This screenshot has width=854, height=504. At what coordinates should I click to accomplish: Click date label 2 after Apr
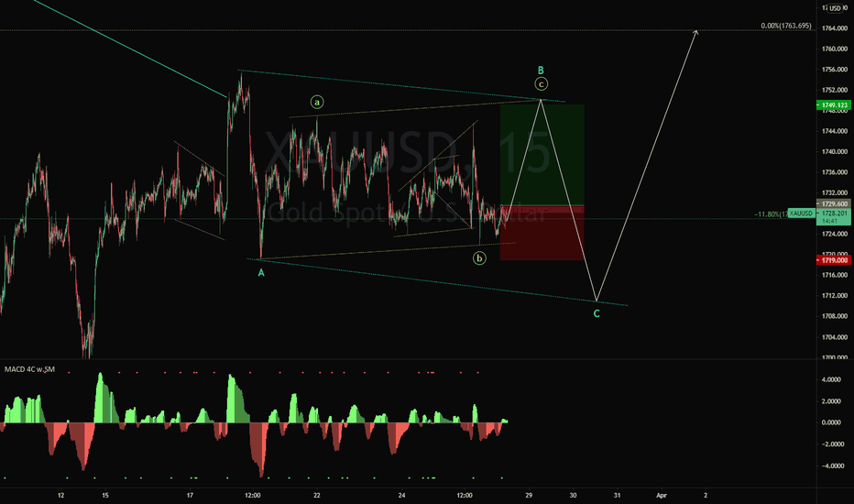(706, 496)
